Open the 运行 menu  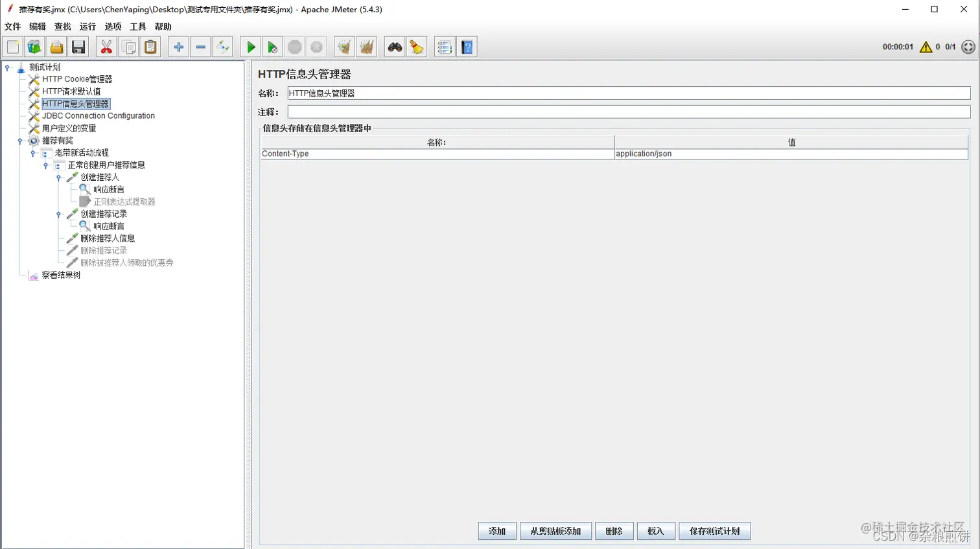pyautogui.click(x=87, y=27)
